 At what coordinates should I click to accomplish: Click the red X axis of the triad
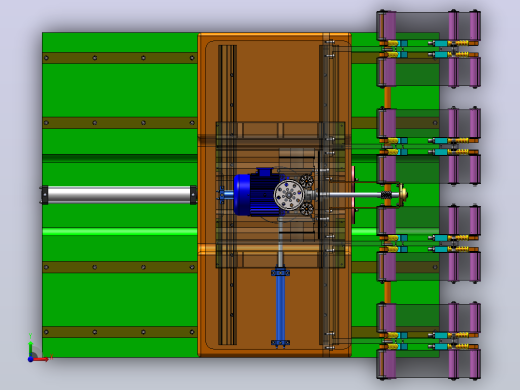(42, 359)
